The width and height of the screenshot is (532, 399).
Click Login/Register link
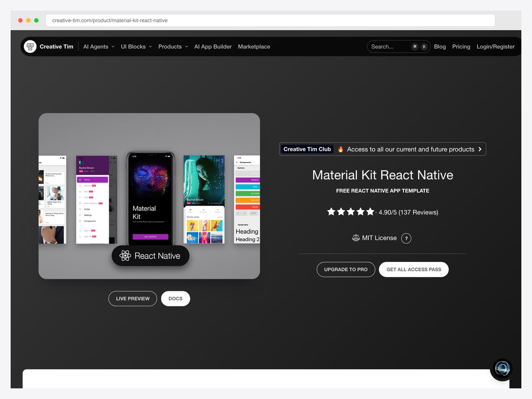(496, 47)
